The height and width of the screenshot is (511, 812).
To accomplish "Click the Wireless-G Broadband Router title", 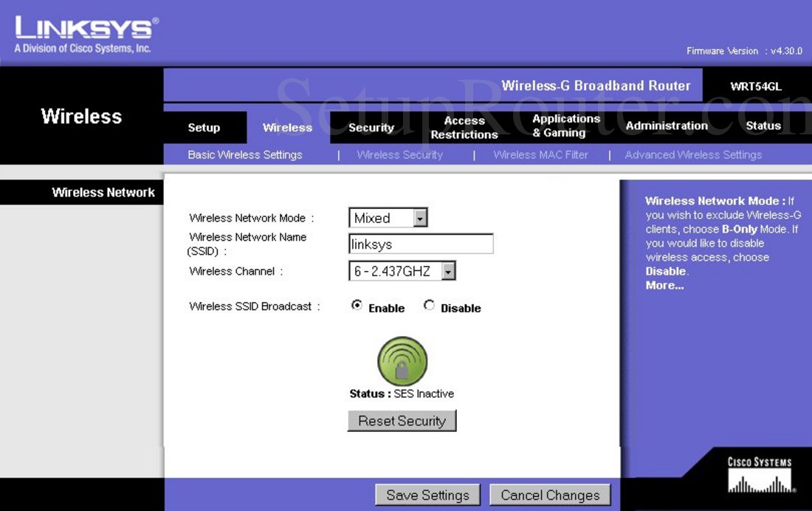I will (x=596, y=86).
